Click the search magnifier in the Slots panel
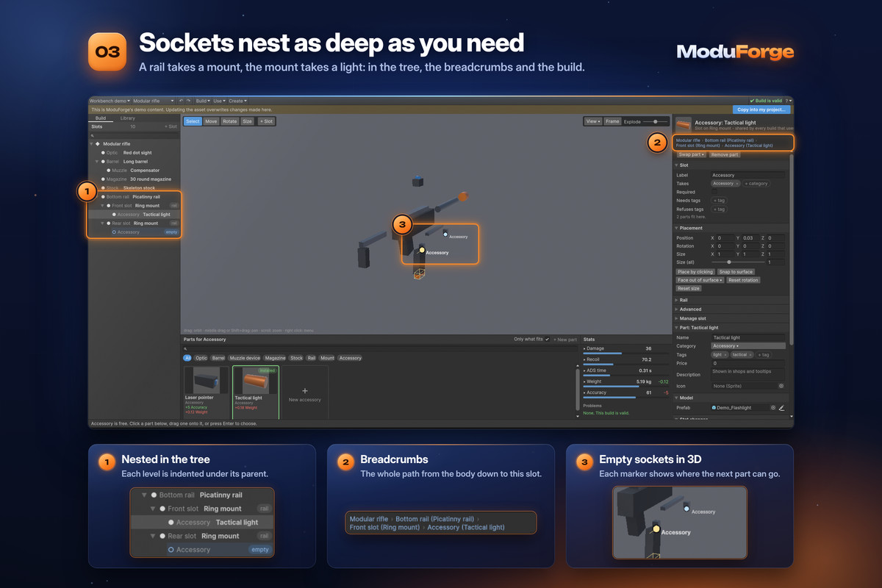The image size is (882, 588). 93,136
